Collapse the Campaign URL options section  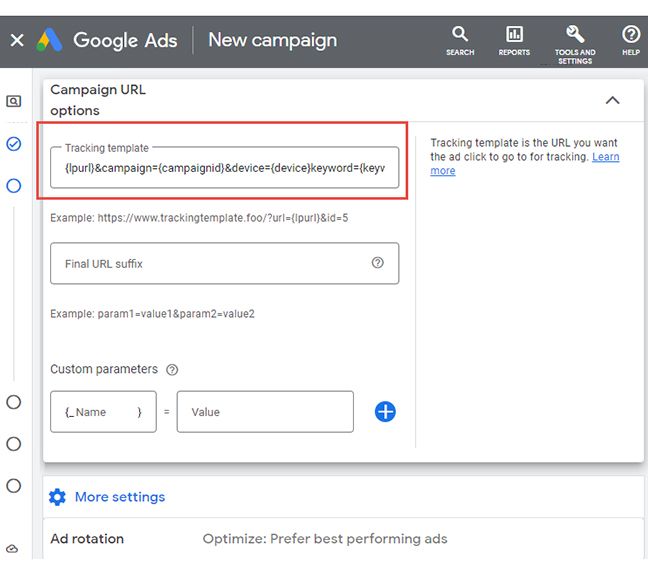click(x=612, y=100)
